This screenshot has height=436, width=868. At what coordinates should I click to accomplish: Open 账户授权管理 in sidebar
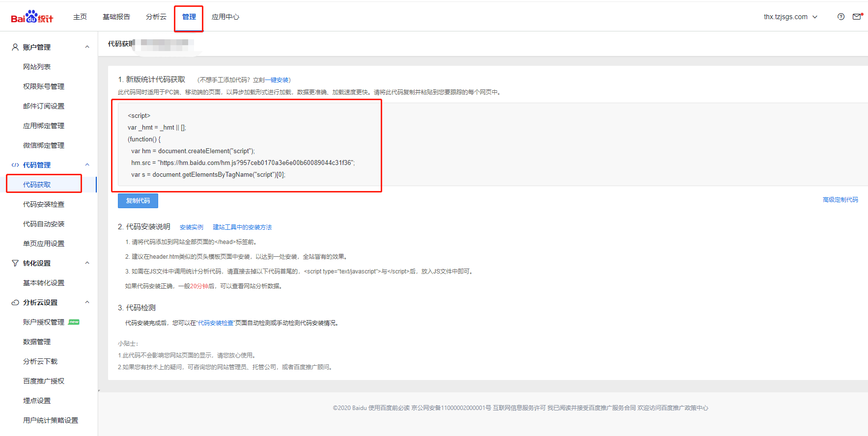44,322
